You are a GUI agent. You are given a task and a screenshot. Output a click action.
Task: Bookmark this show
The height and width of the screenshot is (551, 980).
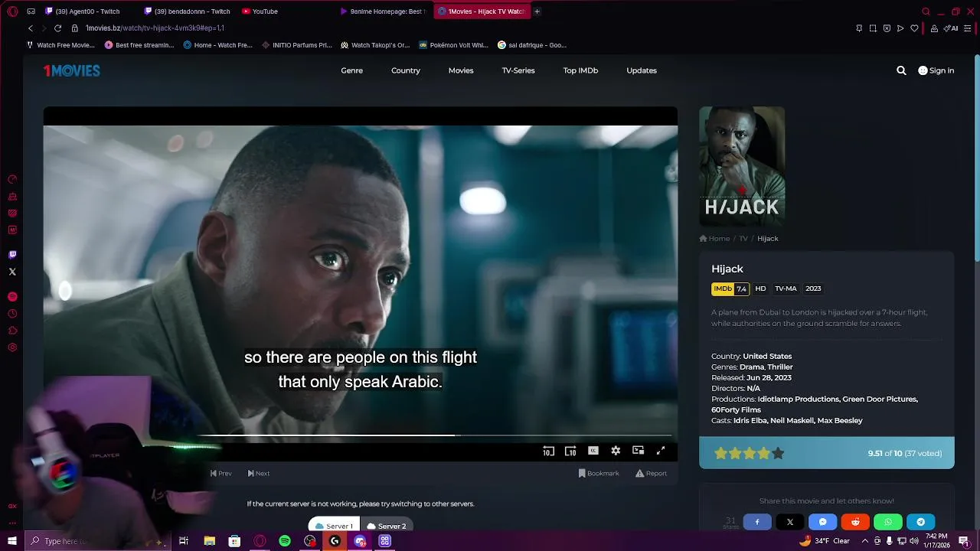click(x=599, y=473)
